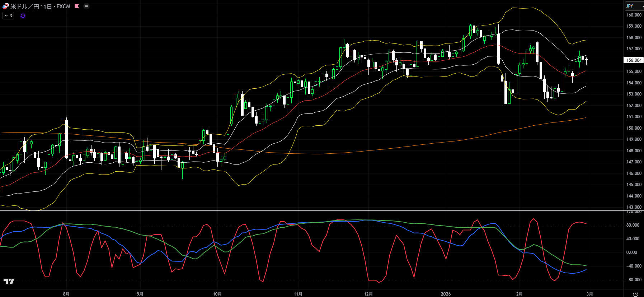
Task: Click the market status minus icon
Action: pyautogui.click(x=86, y=6)
